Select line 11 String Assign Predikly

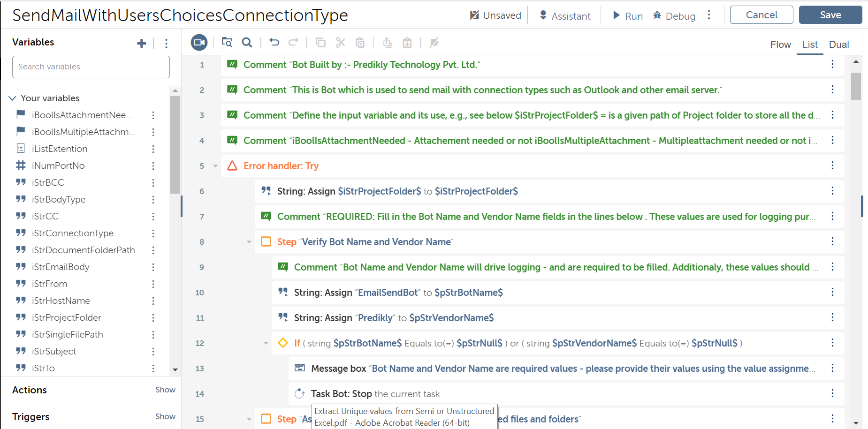[558, 317]
